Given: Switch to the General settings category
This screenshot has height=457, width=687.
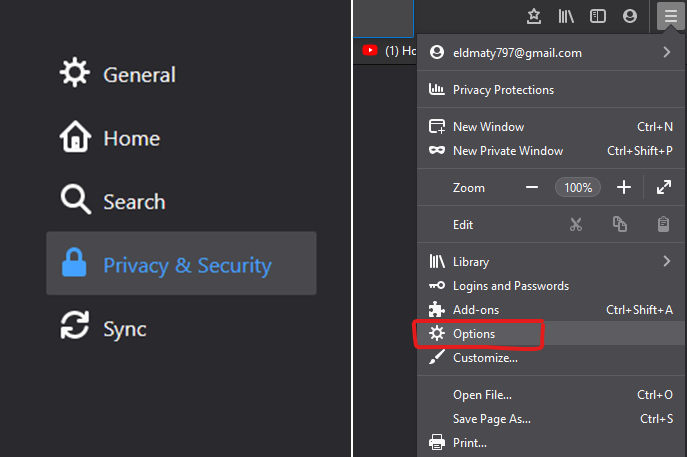Looking at the screenshot, I should coord(139,75).
